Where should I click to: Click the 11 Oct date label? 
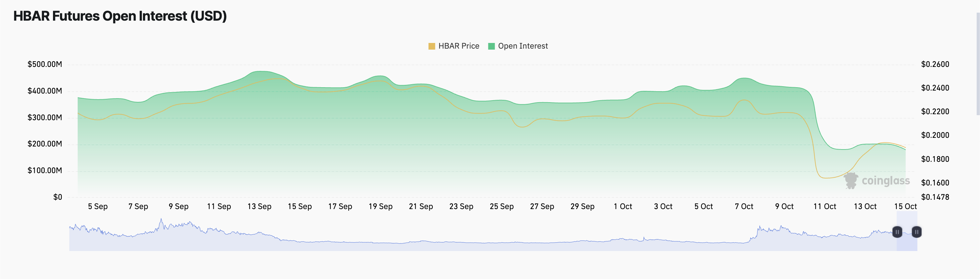(824, 206)
